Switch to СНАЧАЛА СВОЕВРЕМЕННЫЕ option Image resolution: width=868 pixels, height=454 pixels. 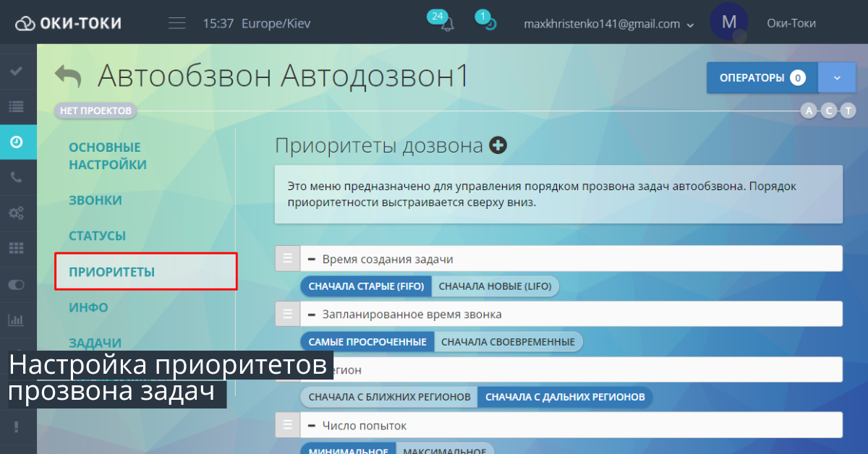pos(509,340)
